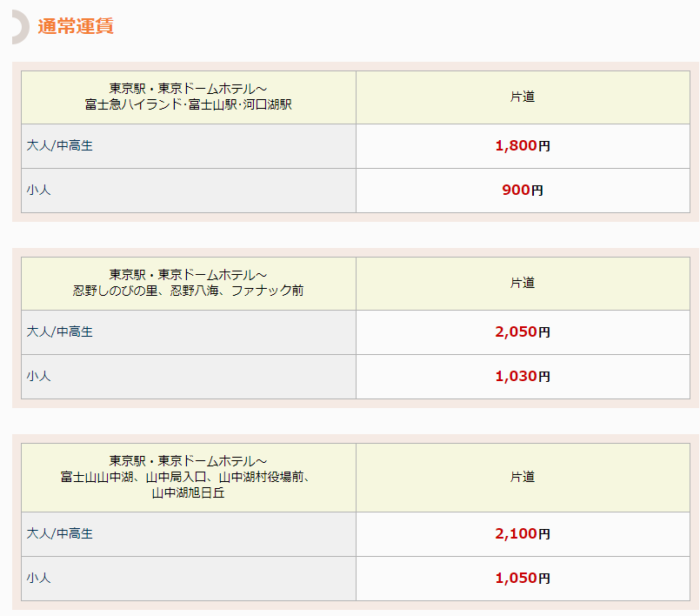Click the 1,800円 adult fare
This screenshot has height=616, width=700.
tap(523, 146)
